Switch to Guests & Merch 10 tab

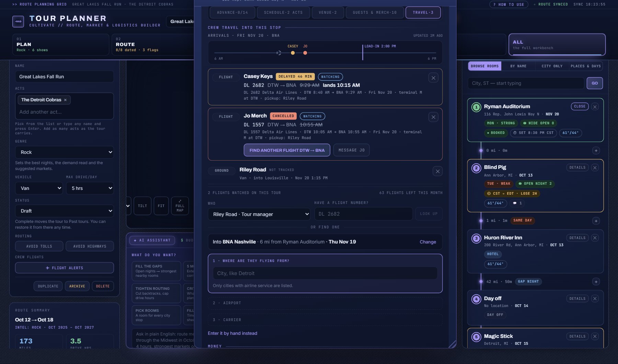[375, 12]
